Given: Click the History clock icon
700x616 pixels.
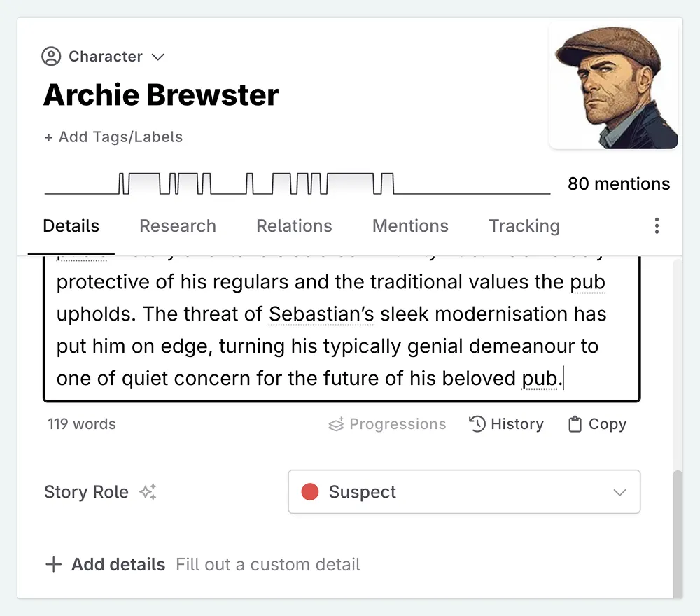Looking at the screenshot, I should pos(477,424).
